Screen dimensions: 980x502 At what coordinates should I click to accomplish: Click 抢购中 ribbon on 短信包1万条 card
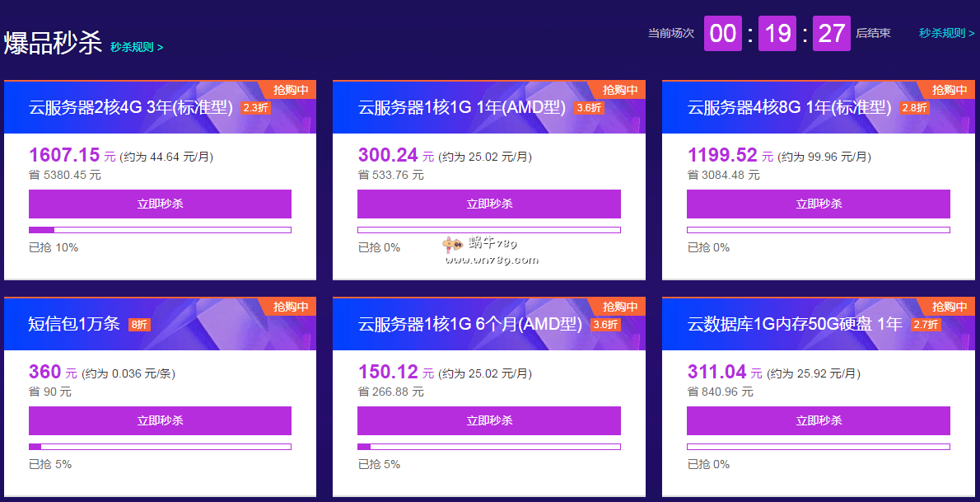291,307
